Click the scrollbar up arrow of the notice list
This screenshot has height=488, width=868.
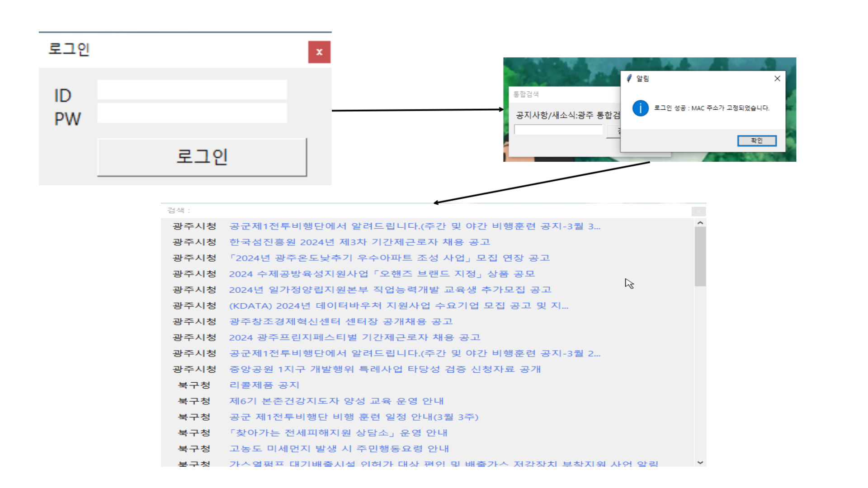pyautogui.click(x=700, y=222)
